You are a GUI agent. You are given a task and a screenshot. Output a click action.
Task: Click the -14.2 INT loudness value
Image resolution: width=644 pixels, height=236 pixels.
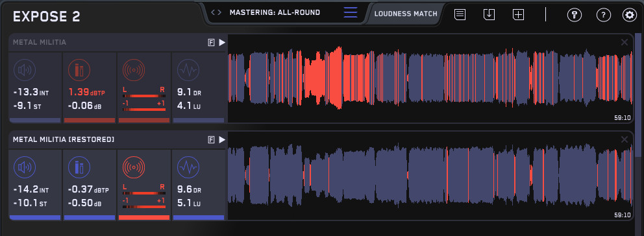tap(31, 190)
